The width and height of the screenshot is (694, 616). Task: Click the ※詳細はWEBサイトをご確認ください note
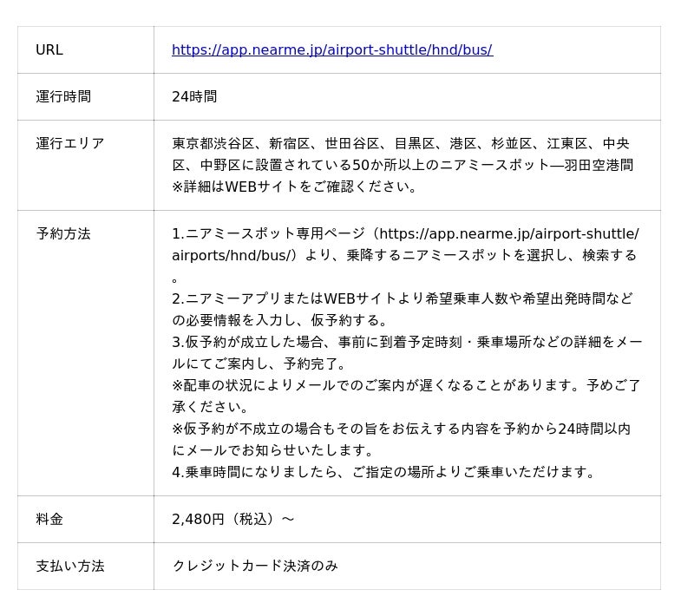click(x=295, y=187)
